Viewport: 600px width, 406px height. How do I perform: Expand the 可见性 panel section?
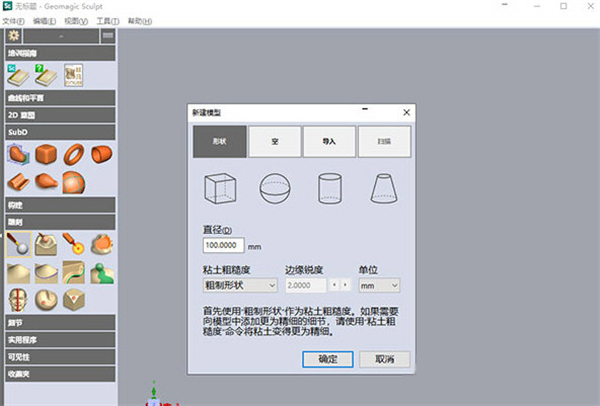tap(58, 357)
